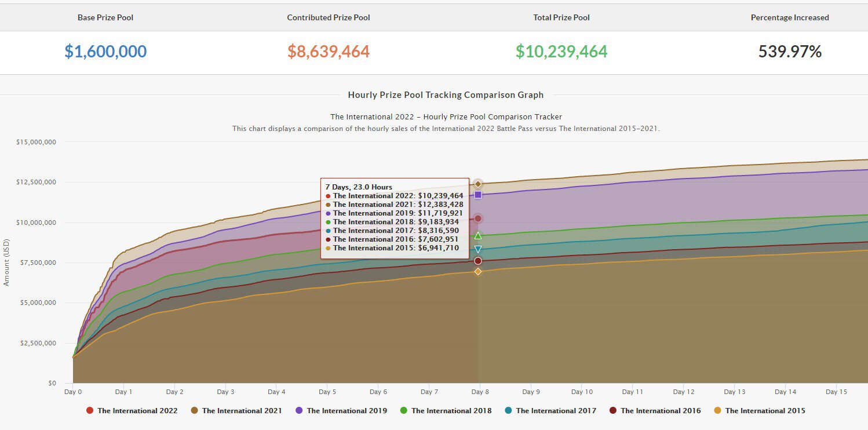The height and width of the screenshot is (430, 868).
Task: Hide The International 2018 legend series
Action: [x=446, y=410]
